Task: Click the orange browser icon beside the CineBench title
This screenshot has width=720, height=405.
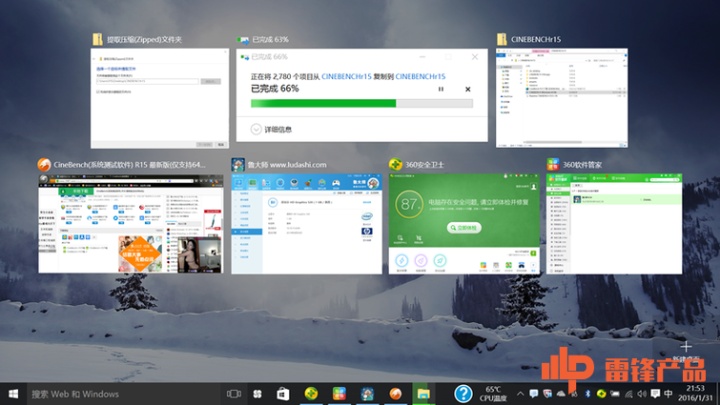Action: point(44,164)
